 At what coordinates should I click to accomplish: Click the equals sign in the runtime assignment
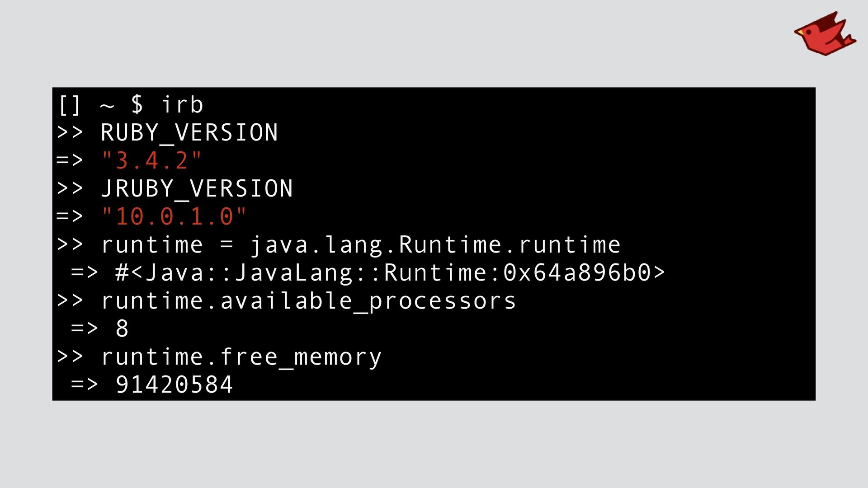click(x=226, y=245)
